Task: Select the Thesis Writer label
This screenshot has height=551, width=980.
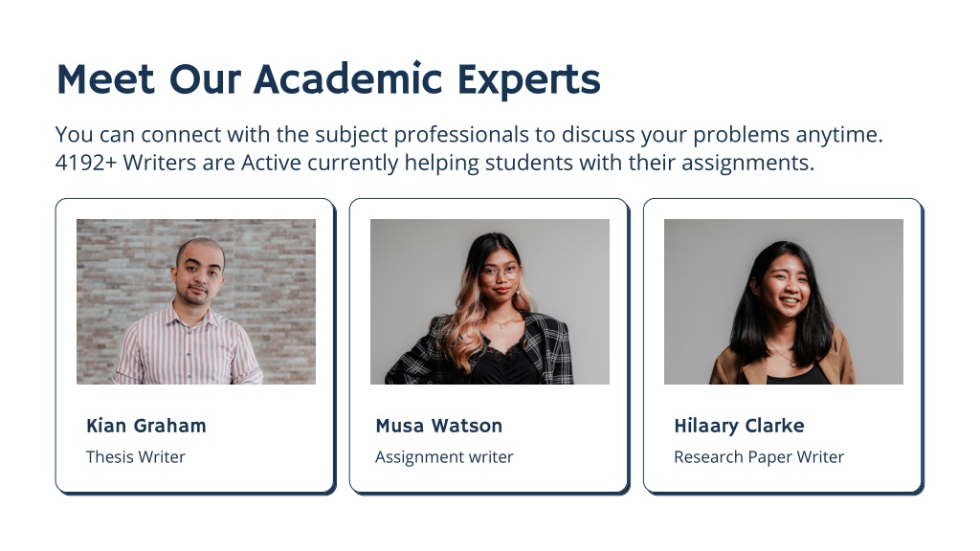Action: (x=136, y=456)
